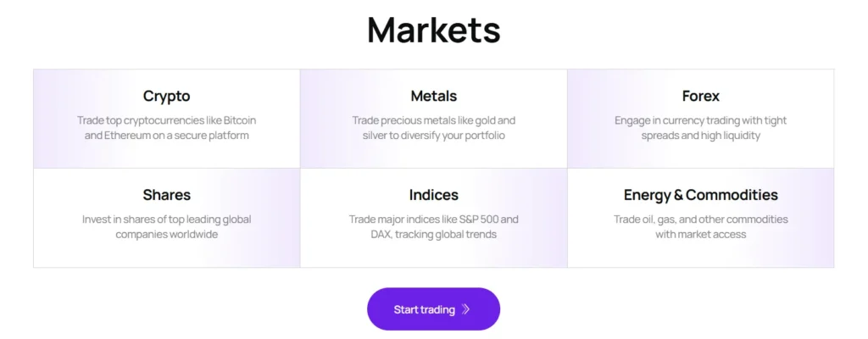Image resolution: width=868 pixels, height=339 pixels.
Task: Click the Markets page heading
Action: click(433, 31)
